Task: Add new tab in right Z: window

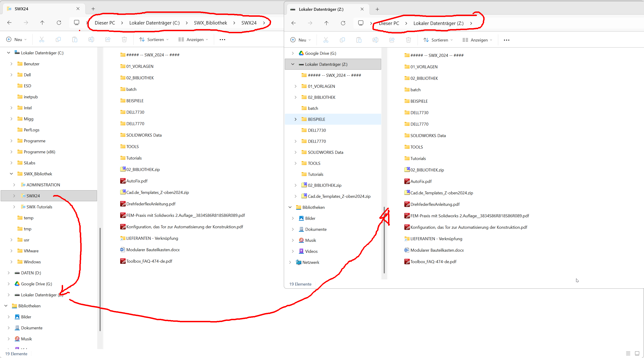Action: coord(377,9)
